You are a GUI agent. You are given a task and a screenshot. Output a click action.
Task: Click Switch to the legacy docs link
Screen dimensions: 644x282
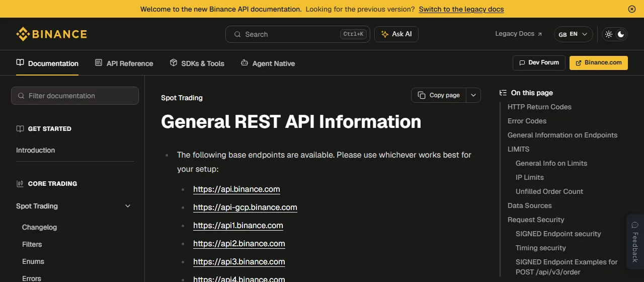pyautogui.click(x=461, y=9)
